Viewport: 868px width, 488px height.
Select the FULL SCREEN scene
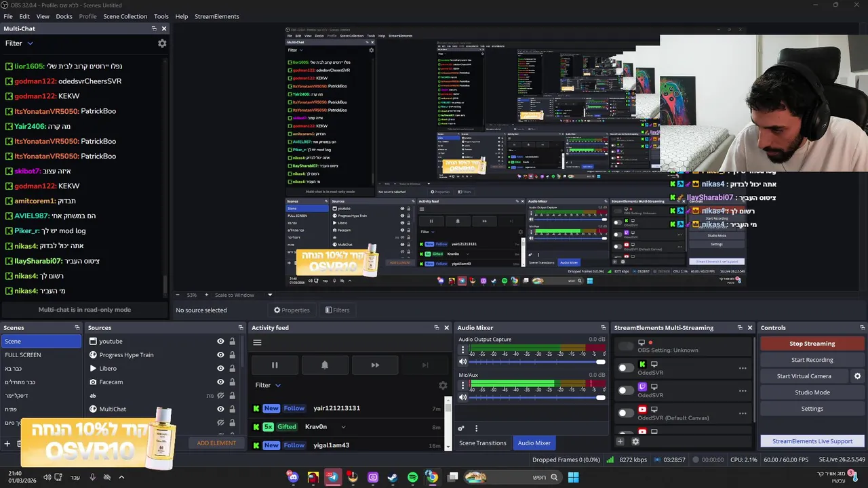tap(41, 355)
